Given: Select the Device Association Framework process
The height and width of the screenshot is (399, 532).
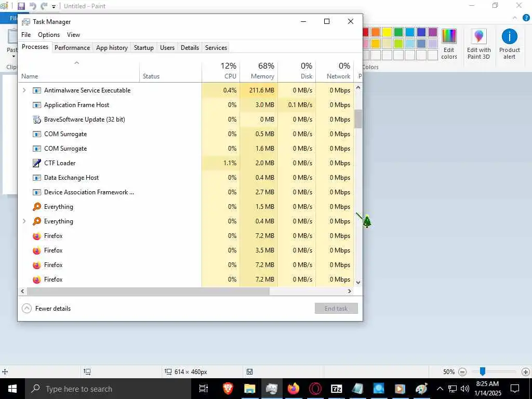Looking at the screenshot, I should click(x=186, y=192).
